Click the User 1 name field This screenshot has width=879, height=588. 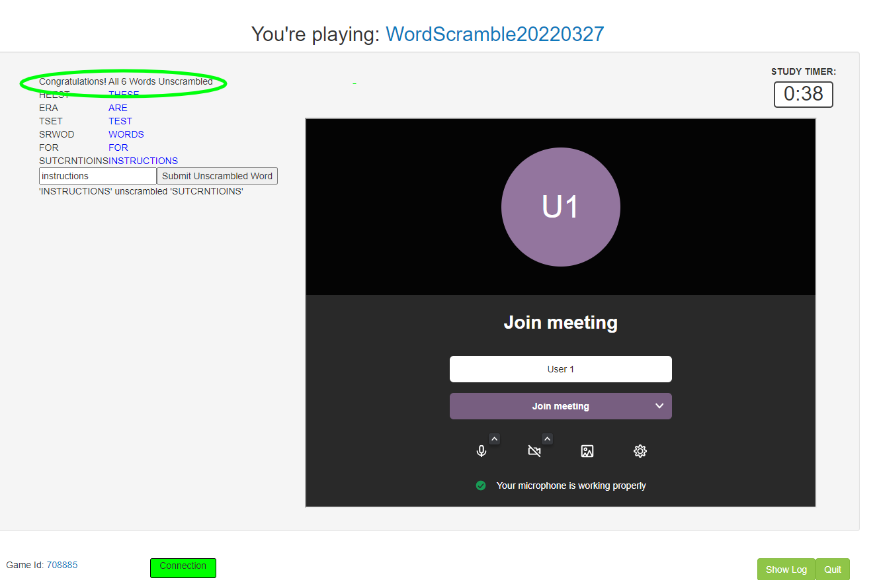[x=560, y=369]
